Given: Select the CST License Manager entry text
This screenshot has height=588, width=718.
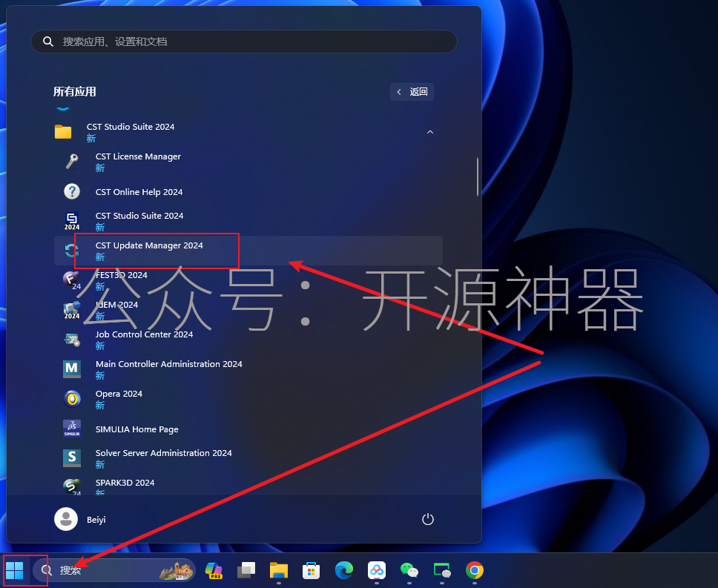Looking at the screenshot, I should (138, 156).
